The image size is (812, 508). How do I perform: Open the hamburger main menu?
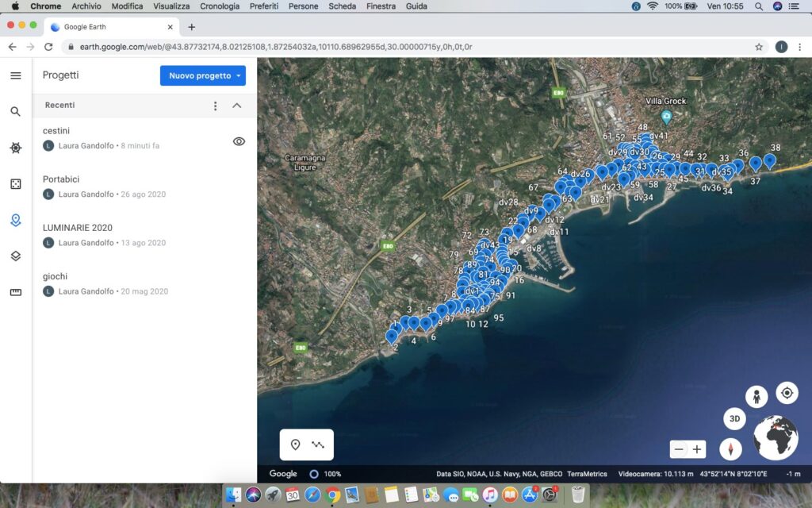[16, 75]
